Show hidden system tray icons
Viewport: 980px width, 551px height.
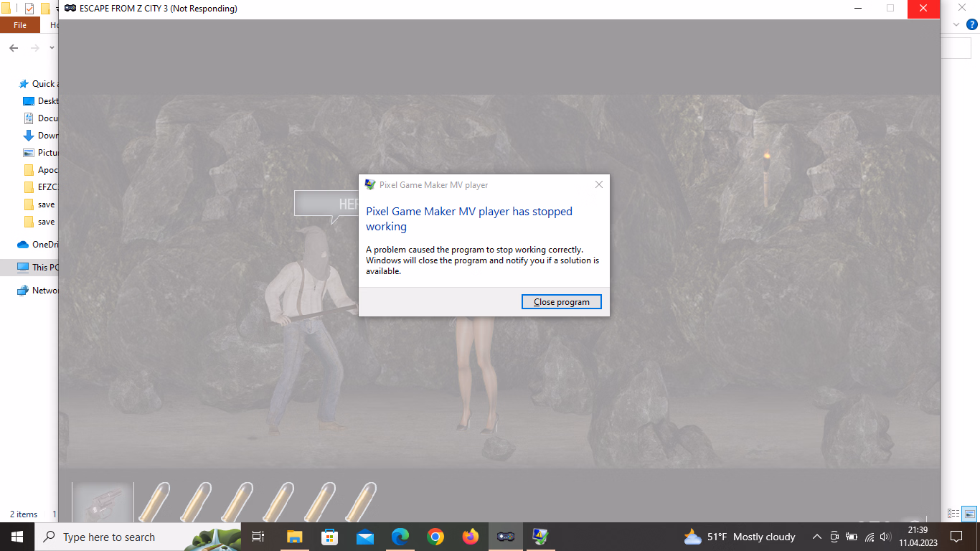point(816,537)
